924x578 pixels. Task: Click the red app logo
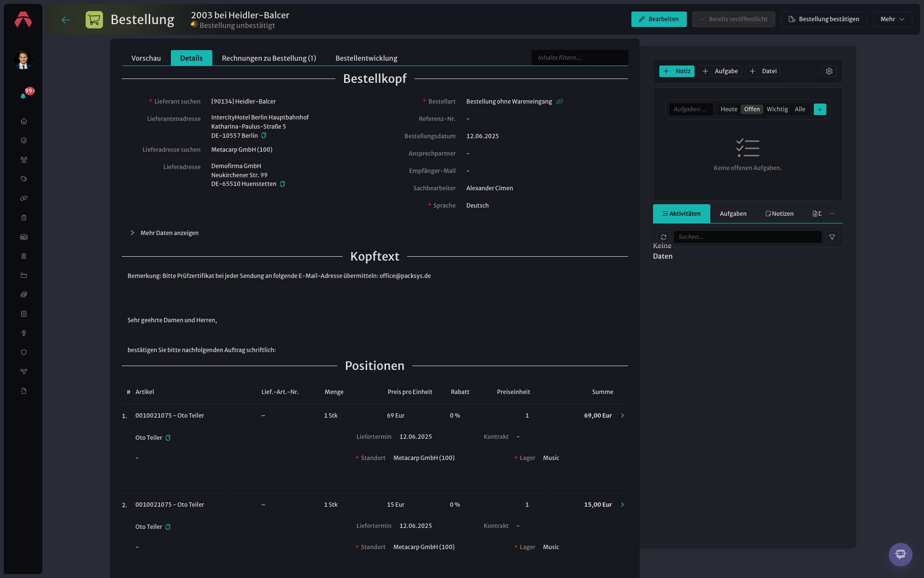[23, 19]
